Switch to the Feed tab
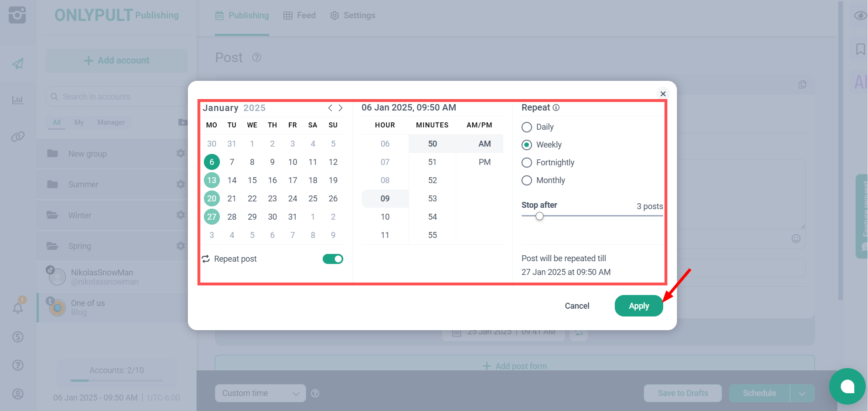 tap(299, 16)
